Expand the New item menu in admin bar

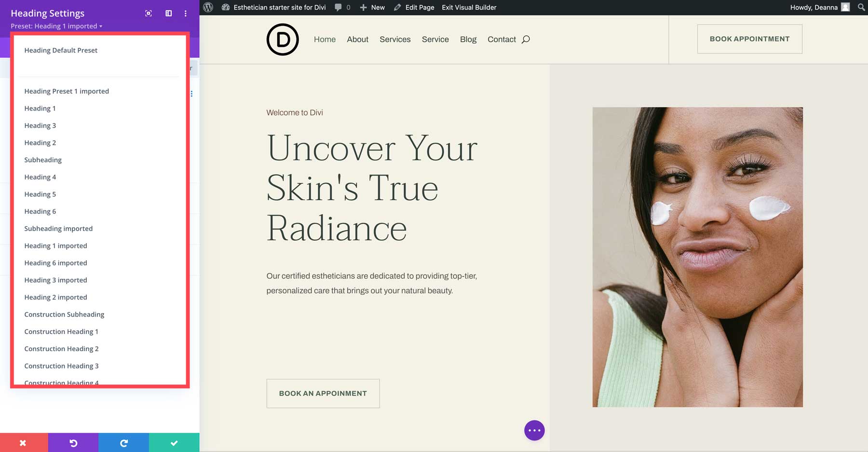[x=372, y=7]
